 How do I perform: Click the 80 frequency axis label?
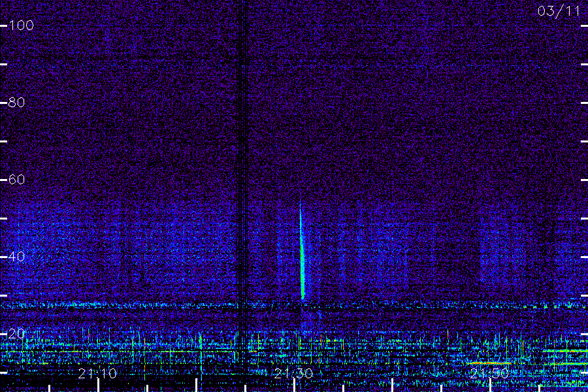(x=17, y=103)
